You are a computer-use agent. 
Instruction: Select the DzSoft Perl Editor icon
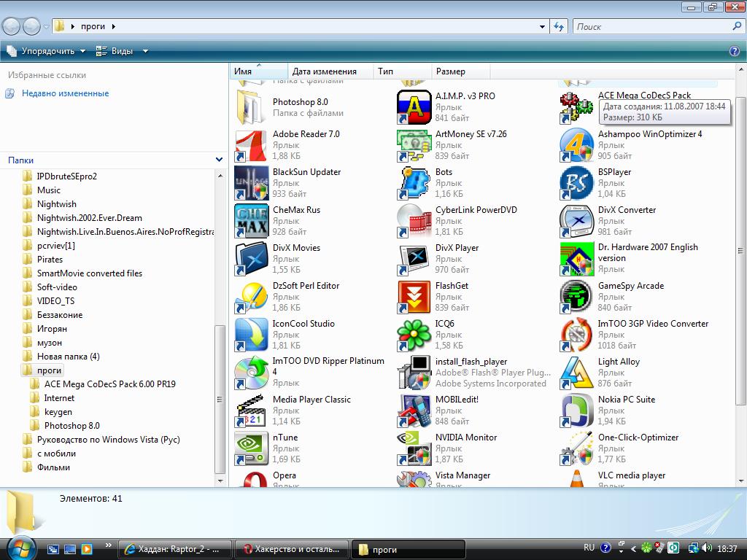(x=251, y=297)
